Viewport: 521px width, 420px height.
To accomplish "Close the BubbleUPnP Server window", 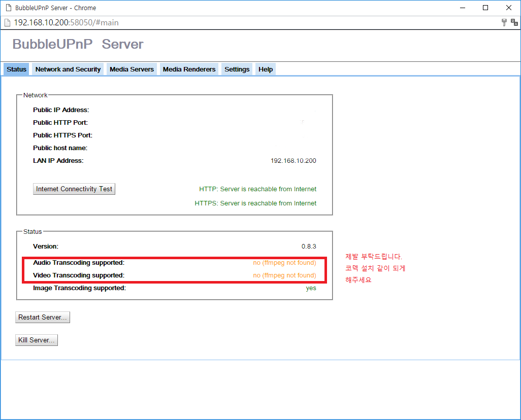I will tap(509, 8).
